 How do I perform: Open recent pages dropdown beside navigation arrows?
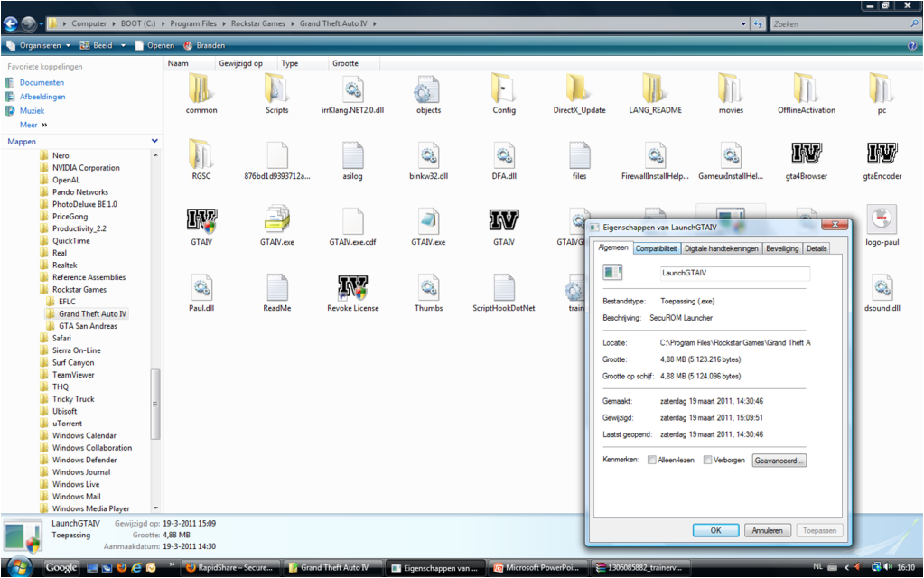tap(42, 24)
